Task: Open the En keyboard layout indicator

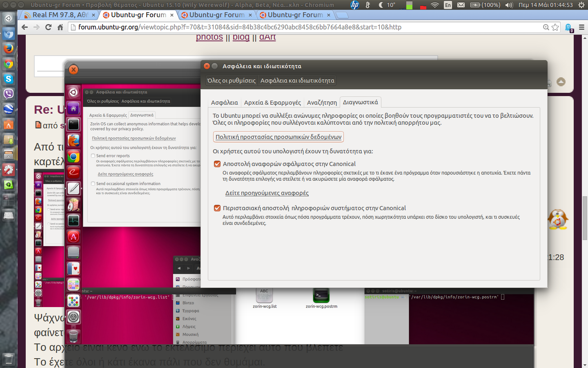Action: [x=448, y=5]
